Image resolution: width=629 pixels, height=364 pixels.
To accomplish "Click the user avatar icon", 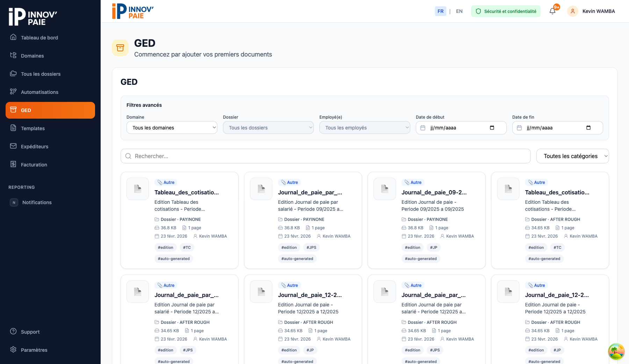I will (572, 11).
